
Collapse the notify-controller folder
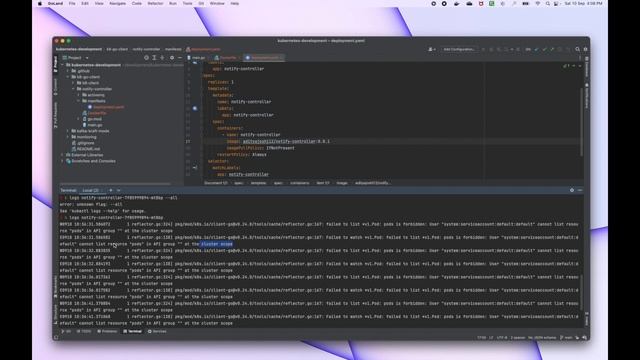[73, 89]
